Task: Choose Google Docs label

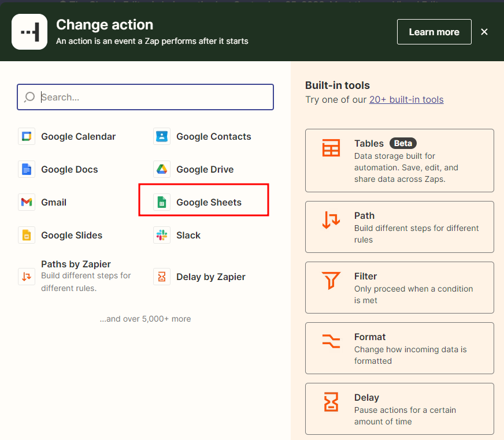Action: tap(69, 169)
